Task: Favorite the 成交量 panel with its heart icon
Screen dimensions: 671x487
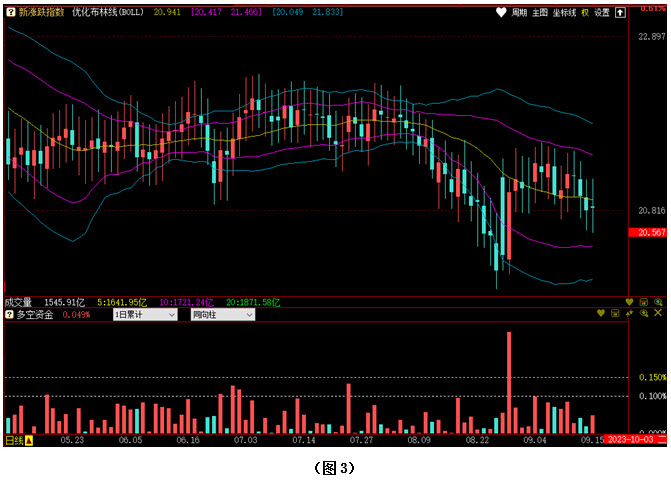Action: (629, 302)
